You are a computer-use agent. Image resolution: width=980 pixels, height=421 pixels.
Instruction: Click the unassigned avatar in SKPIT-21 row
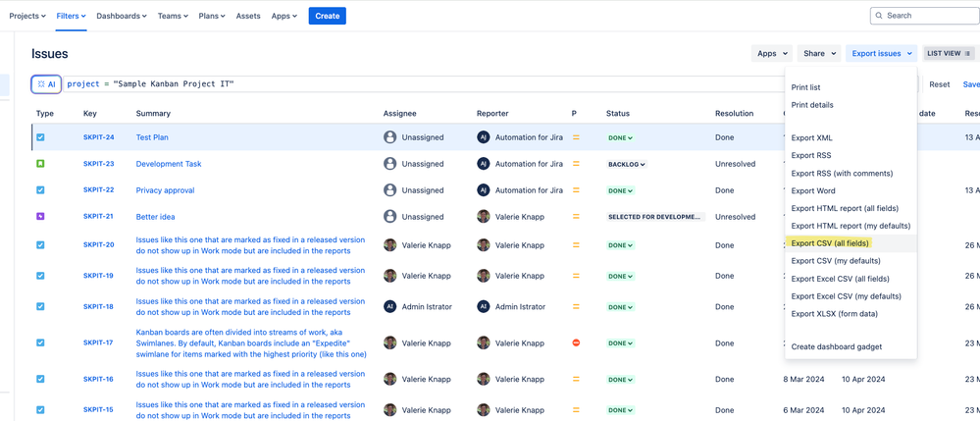point(390,217)
